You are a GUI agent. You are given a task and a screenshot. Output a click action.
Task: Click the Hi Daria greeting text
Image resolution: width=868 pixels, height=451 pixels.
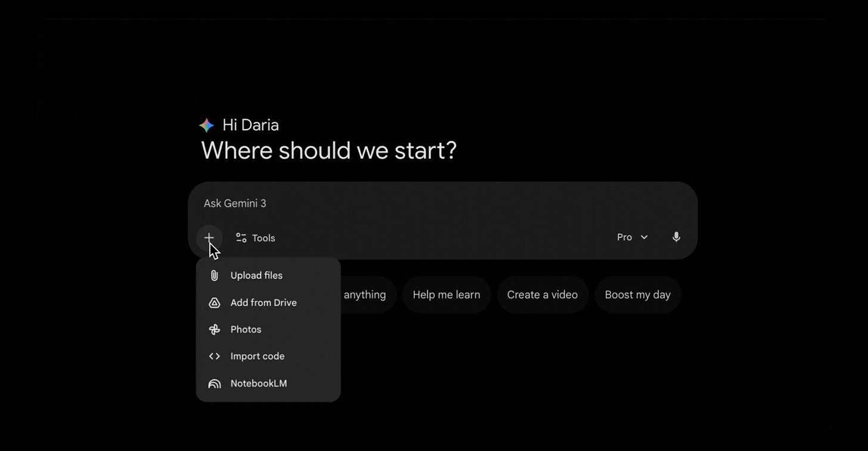tap(250, 125)
